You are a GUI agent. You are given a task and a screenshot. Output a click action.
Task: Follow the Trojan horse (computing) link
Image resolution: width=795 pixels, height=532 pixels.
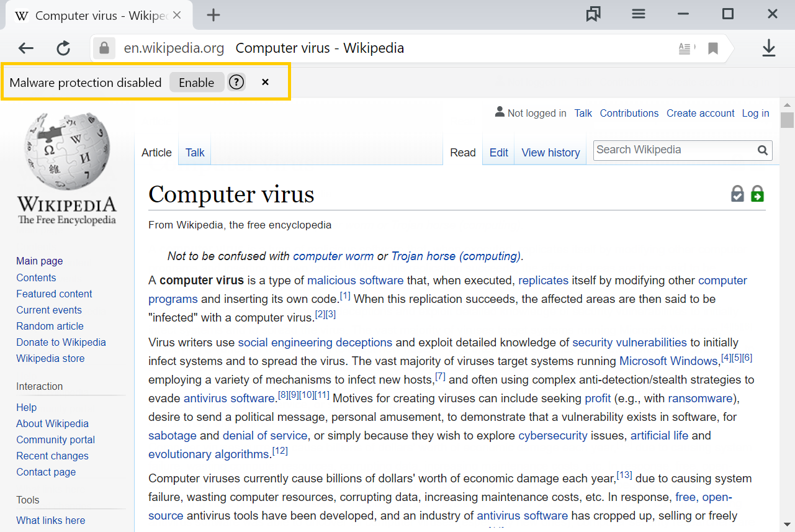pos(456,256)
